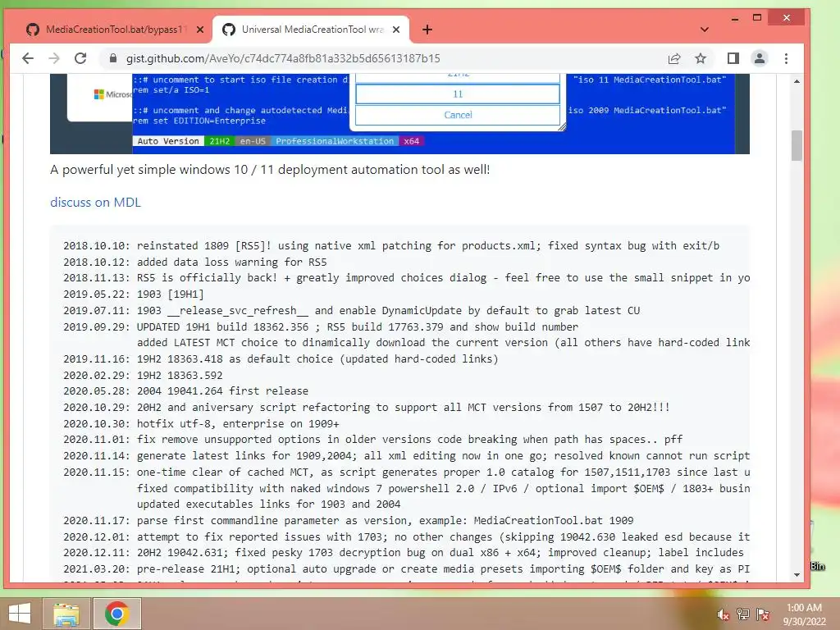The image size is (840, 630).
Task: Minimize the Chrome window
Action: click(735, 18)
